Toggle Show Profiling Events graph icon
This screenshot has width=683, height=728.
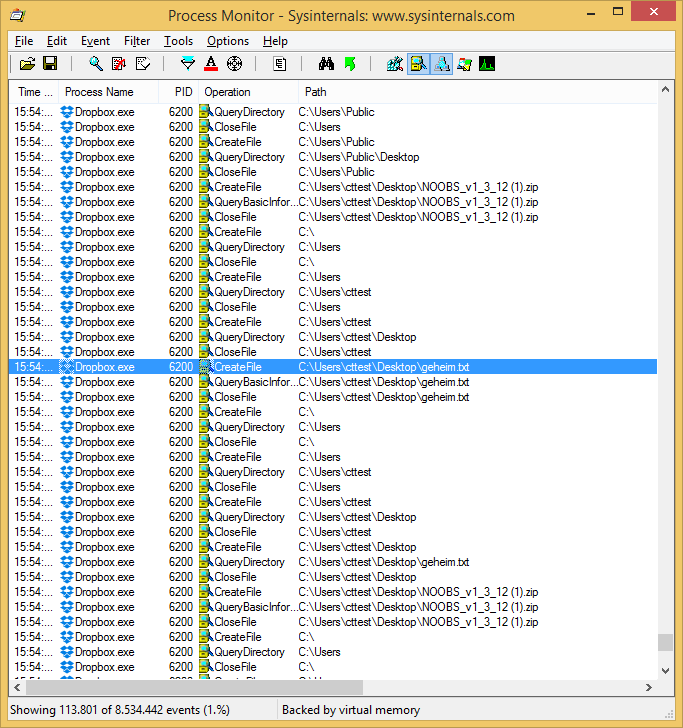[x=487, y=64]
